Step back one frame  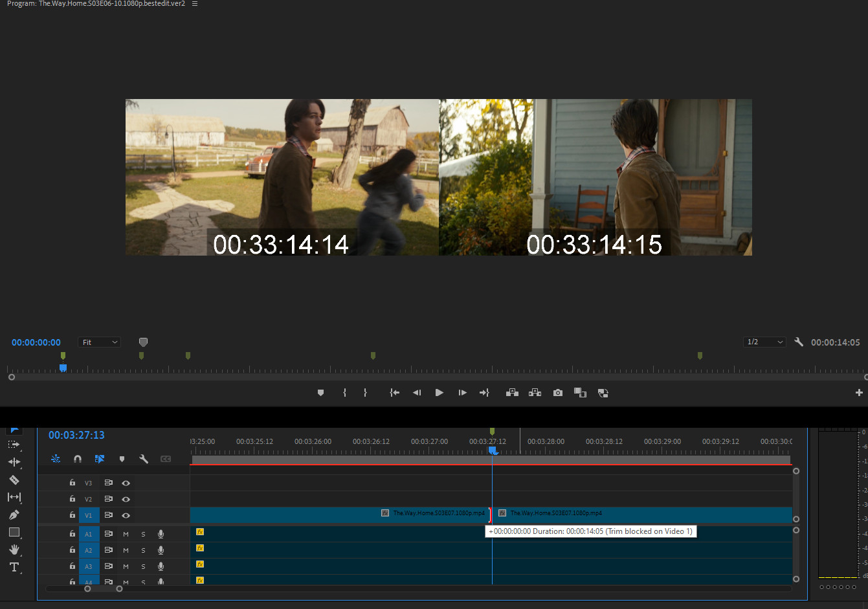[x=417, y=393]
